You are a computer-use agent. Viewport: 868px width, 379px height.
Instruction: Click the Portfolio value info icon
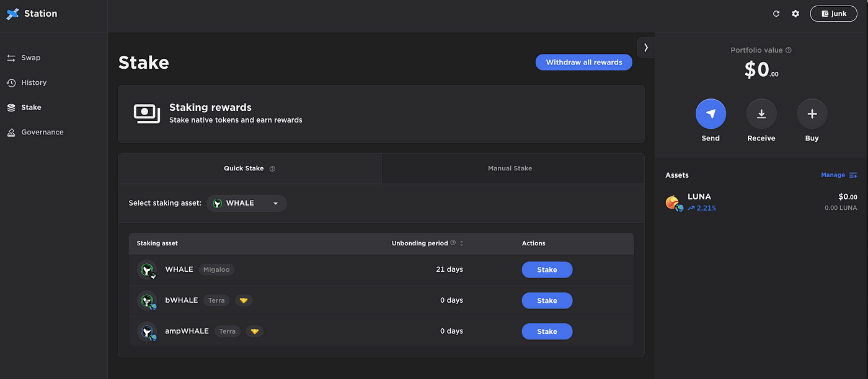[x=789, y=50]
